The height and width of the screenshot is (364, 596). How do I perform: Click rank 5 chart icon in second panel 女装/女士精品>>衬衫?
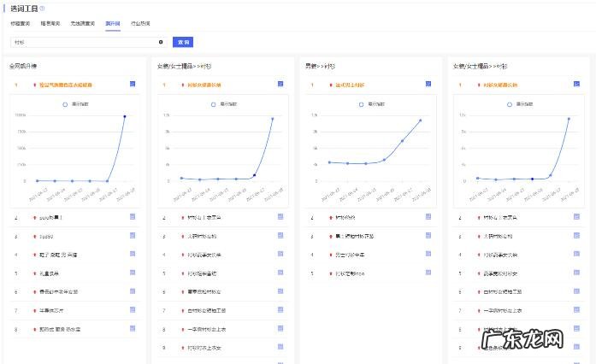pyautogui.click(x=280, y=273)
